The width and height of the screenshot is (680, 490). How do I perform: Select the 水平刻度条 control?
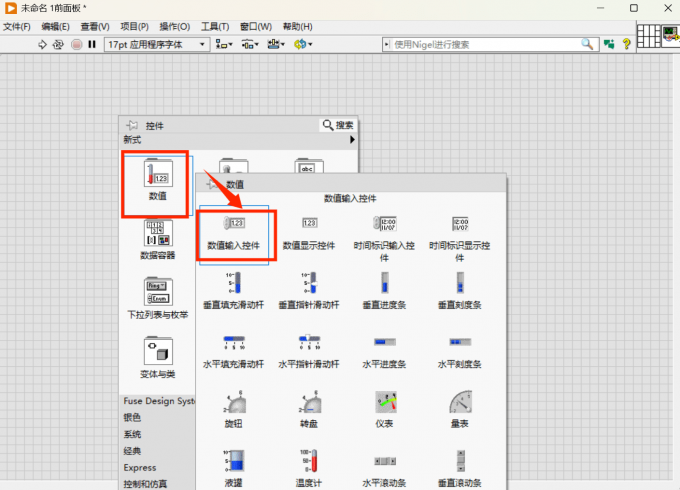coord(460,351)
